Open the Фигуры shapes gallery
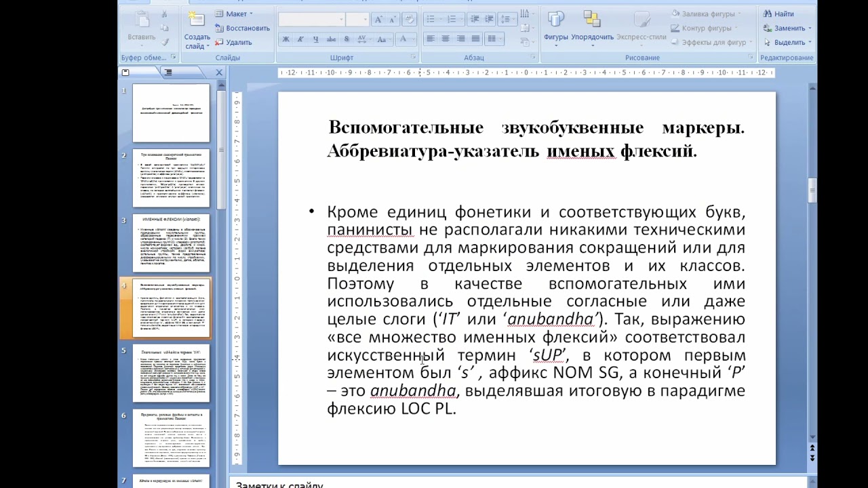 (x=555, y=27)
